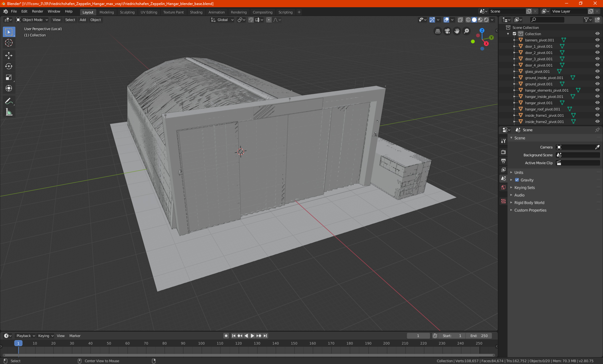The image size is (603, 364).
Task: Switch to the UV Editing workspace tab
Action: (x=149, y=12)
